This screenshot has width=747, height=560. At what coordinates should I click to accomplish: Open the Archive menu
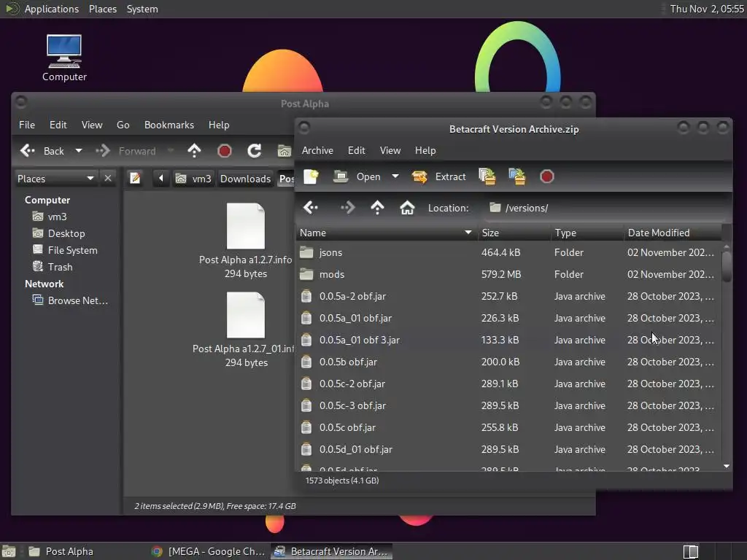(317, 150)
